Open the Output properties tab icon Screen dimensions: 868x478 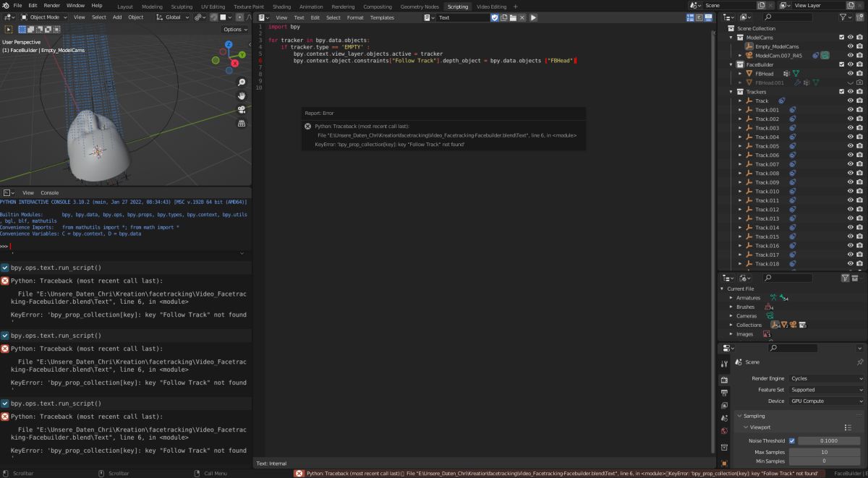[724, 393]
